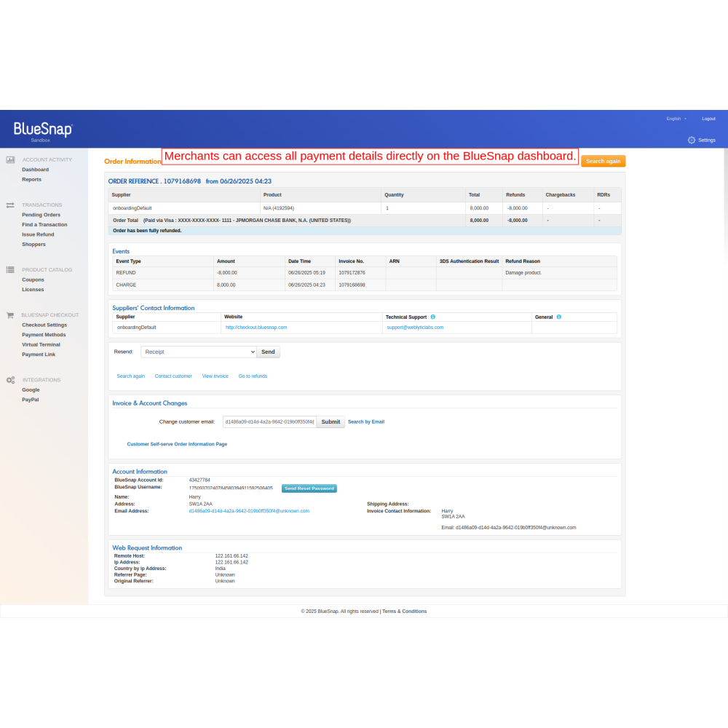Screen dimensions: 728x728
Task: Open the Resend Receipt dropdown
Action: pyautogui.click(x=198, y=352)
